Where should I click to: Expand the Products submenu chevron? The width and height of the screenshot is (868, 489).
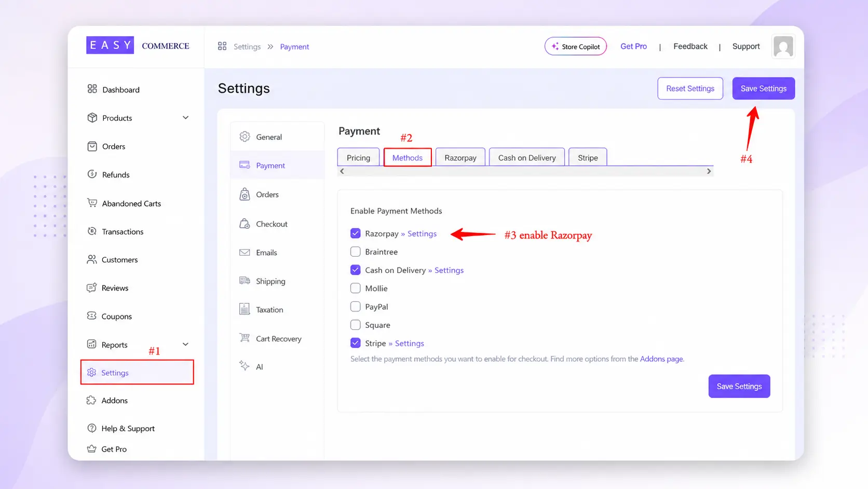click(185, 117)
